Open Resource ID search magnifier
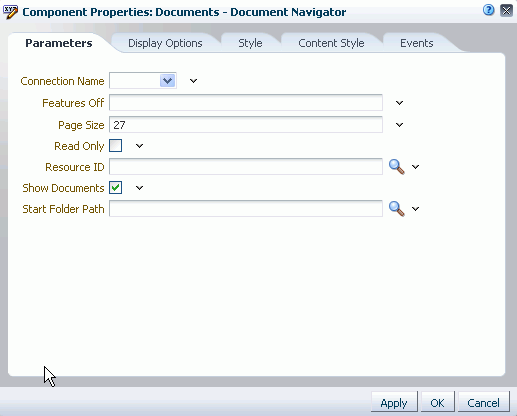Viewport: 517px width, 416px height. coord(397,167)
